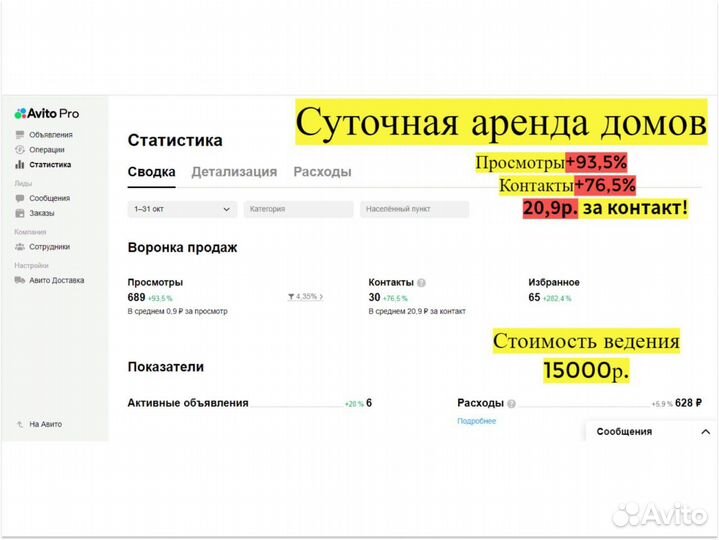
Task: Click the Сообщения chat bubble icon in sidebar
Action: point(20,198)
